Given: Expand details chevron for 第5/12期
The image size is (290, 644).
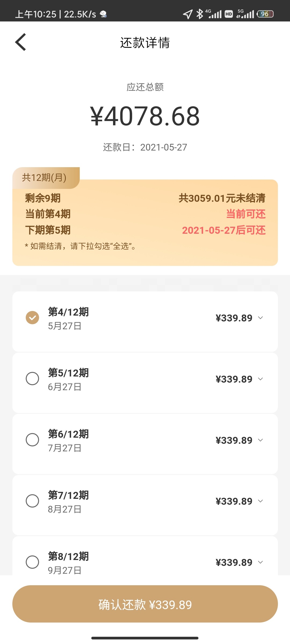Looking at the screenshot, I should 260,379.
